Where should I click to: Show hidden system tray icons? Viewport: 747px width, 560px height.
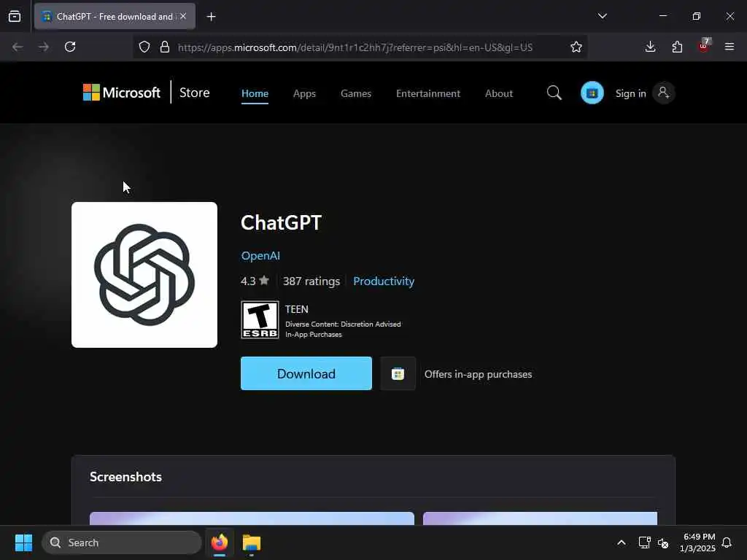[x=622, y=542]
